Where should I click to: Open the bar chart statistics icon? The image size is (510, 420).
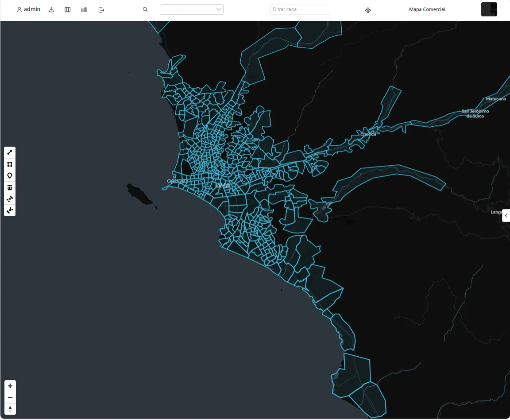pos(84,10)
